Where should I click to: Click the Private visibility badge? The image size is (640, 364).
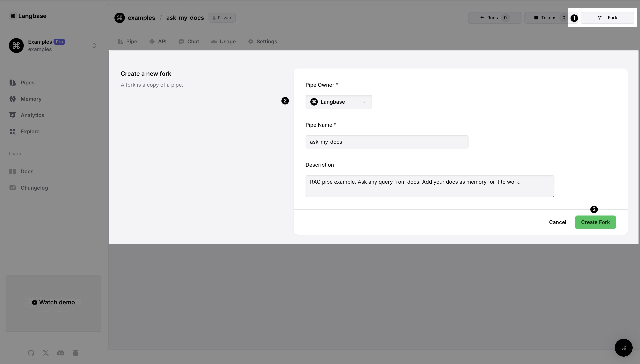pyautogui.click(x=222, y=18)
